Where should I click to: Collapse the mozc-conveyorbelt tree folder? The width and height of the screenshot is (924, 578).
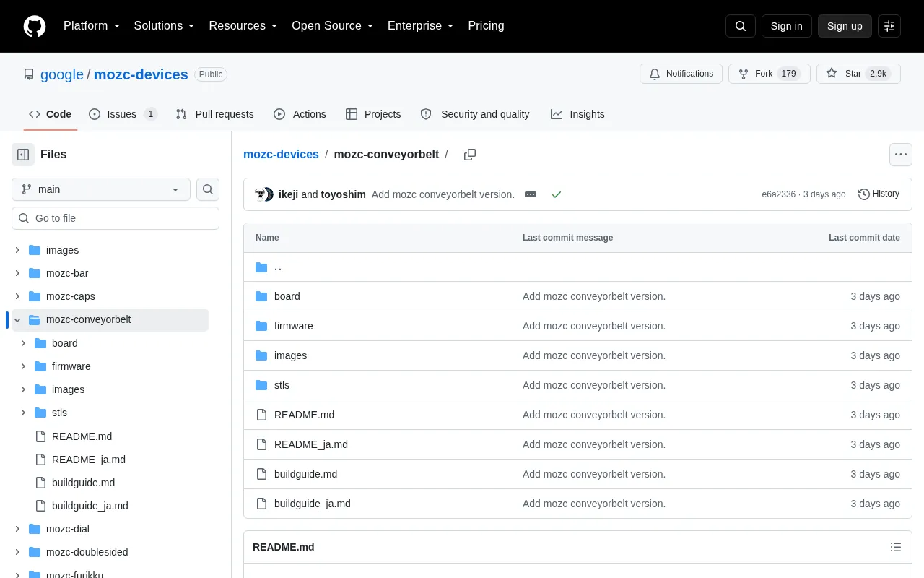point(17,319)
